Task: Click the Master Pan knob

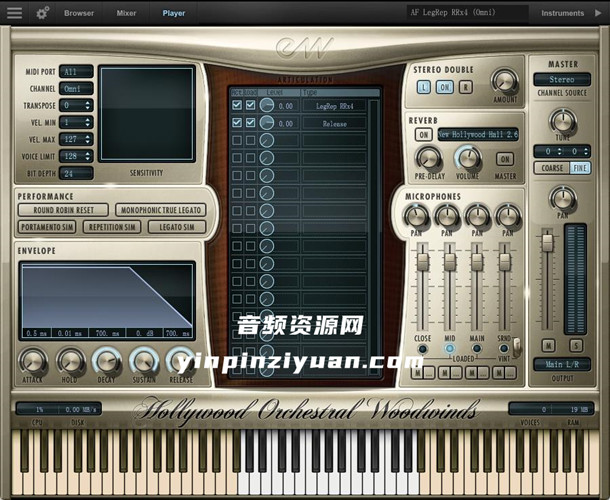Action: pos(563,198)
